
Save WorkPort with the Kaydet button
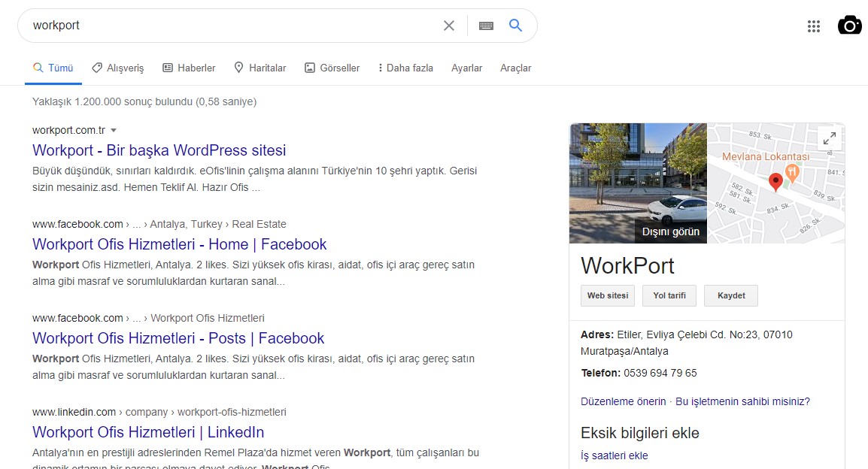(x=730, y=296)
